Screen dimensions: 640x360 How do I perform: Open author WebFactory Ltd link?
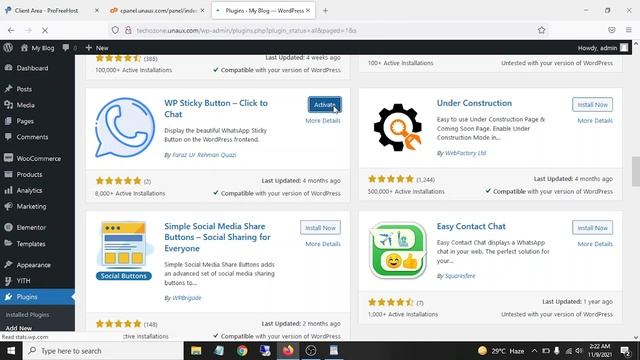click(465, 153)
